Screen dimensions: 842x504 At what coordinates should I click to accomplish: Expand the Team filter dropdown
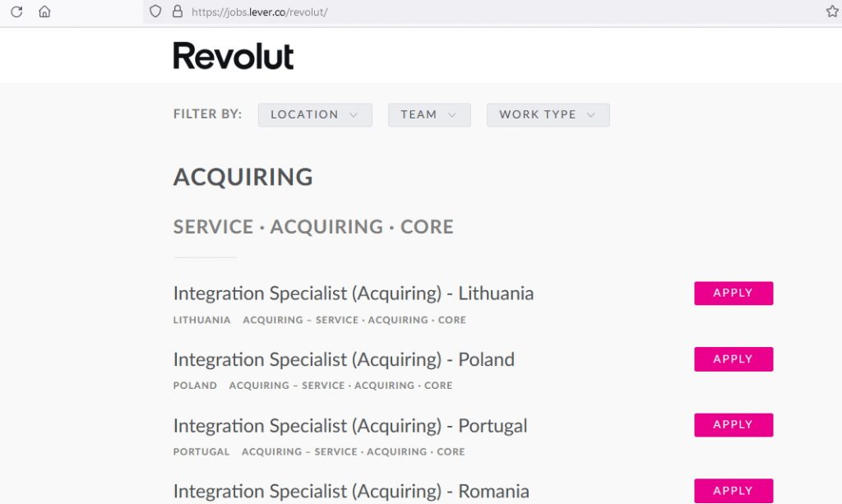429,115
